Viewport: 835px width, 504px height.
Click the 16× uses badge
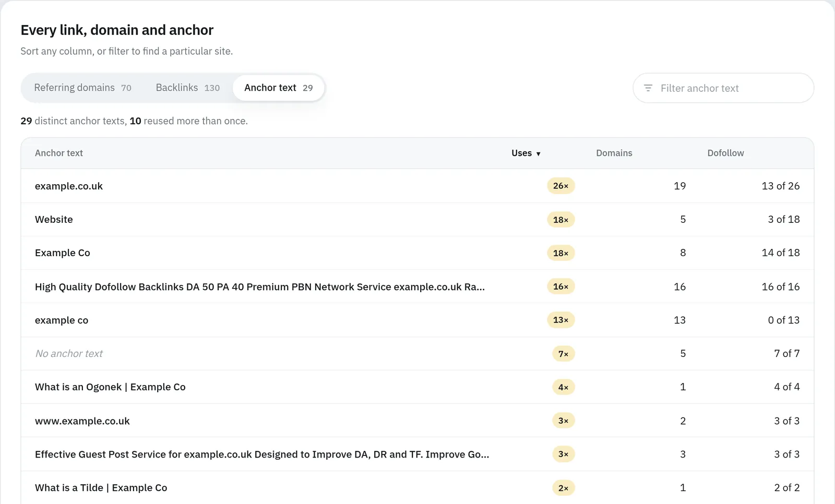click(x=561, y=286)
